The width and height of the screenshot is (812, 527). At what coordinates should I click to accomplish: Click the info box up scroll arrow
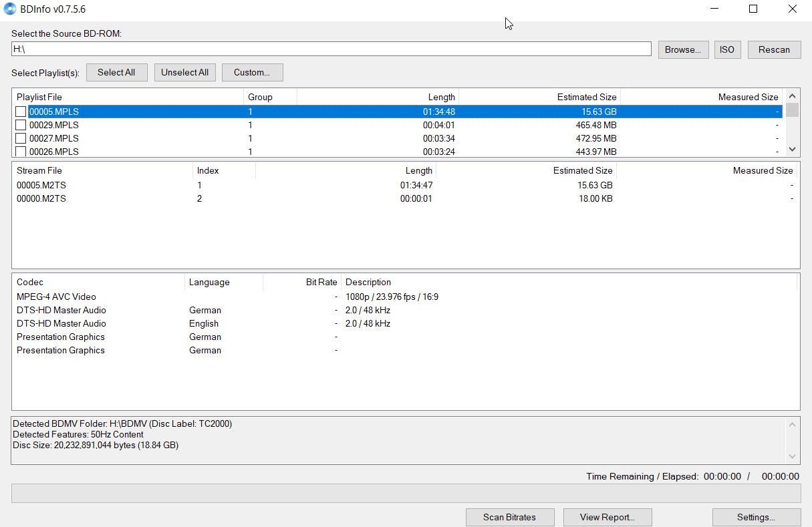[x=793, y=425]
